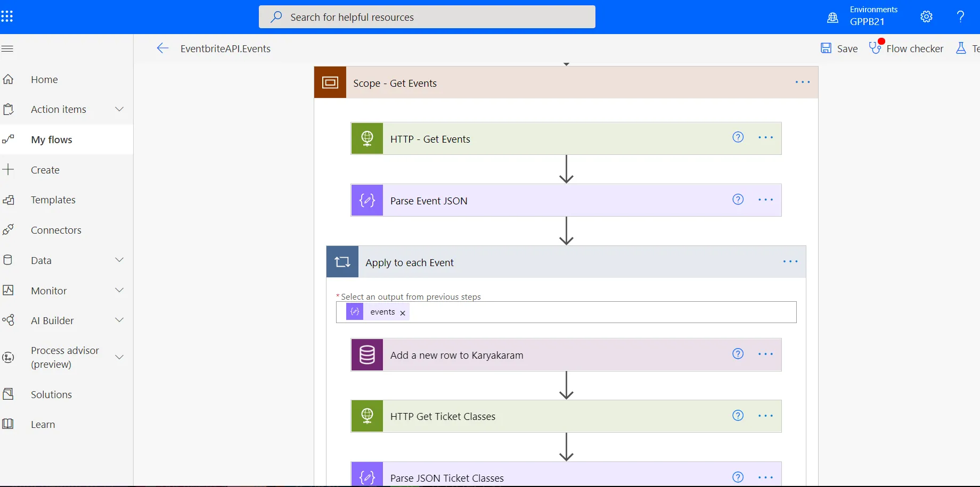Click the settings gear icon
980x487 pixels.
926,16
